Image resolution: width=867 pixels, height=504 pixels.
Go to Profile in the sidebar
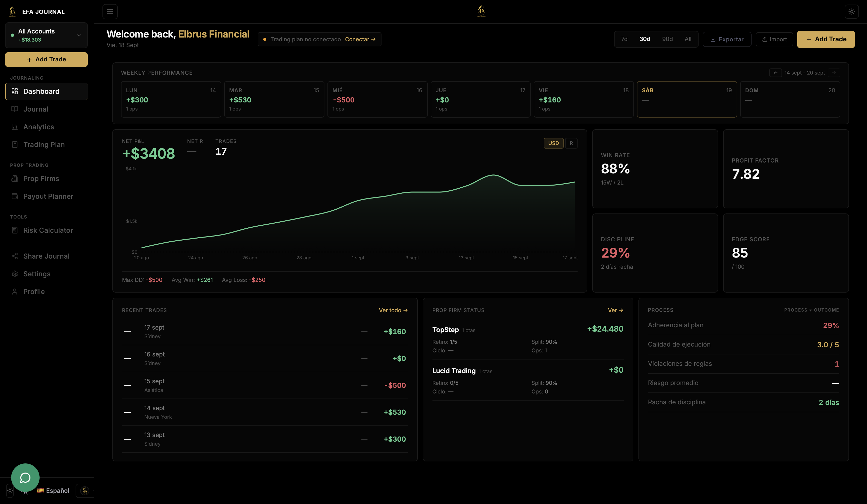click(46, 292)
